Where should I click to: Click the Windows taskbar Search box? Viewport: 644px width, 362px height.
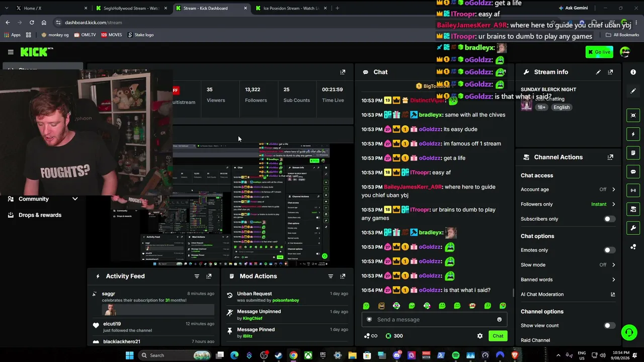[x=174, y=355]
